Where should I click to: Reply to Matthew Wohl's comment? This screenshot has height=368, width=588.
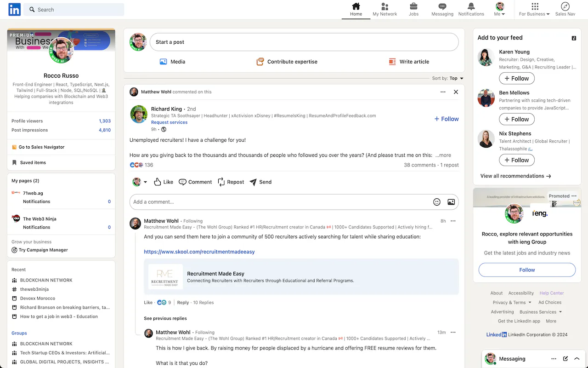pos(183,303)
